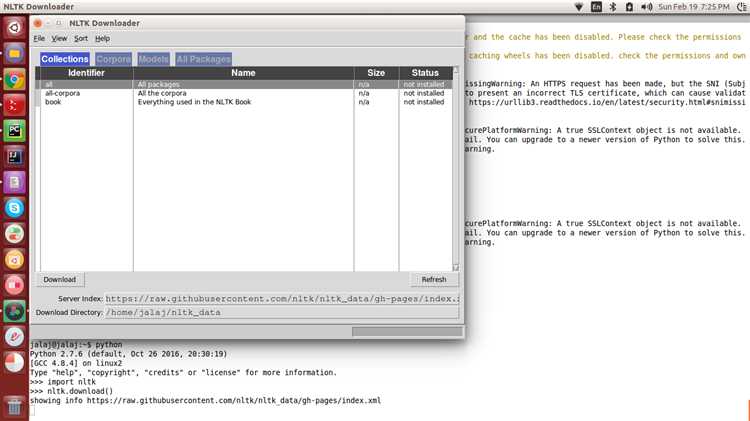Open the sound volume indicator
Screen dimensions: 750x421
point(646,7)
